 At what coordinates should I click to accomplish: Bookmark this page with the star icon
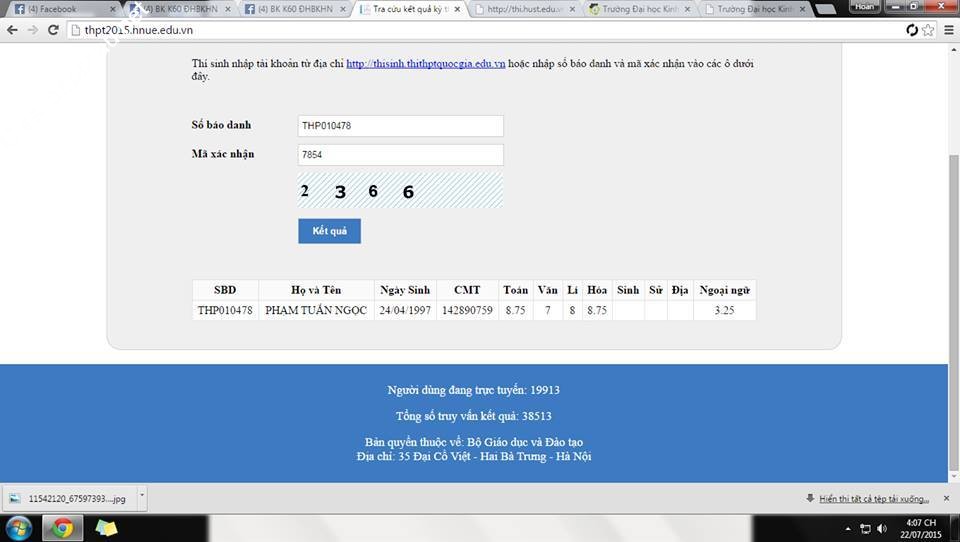[929, 30]
